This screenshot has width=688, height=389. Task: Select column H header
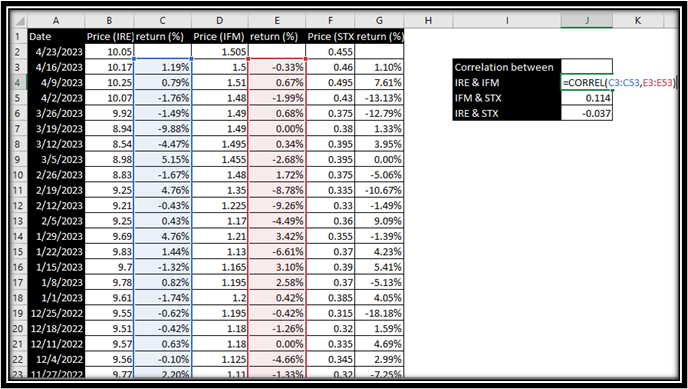click(x=428, y=21)
